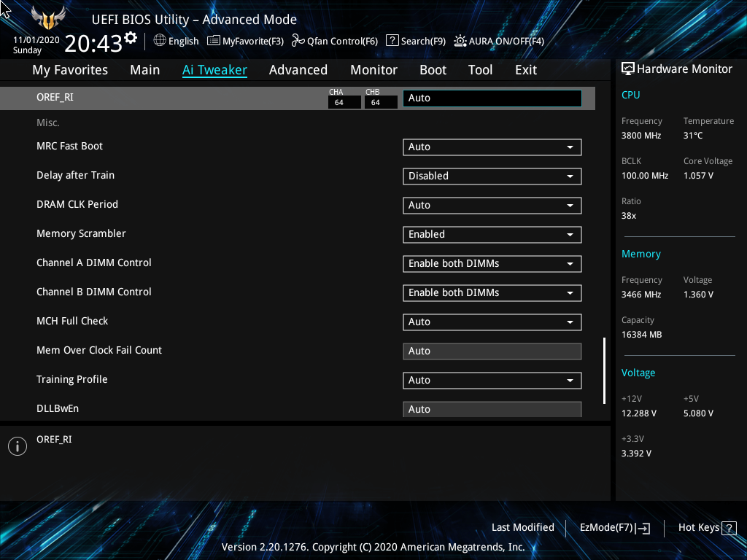The image size is (747, 560).
Task: Click CPU Frequency 3800 MHz value
Action: pyautogui.click(x=641, y=136)
